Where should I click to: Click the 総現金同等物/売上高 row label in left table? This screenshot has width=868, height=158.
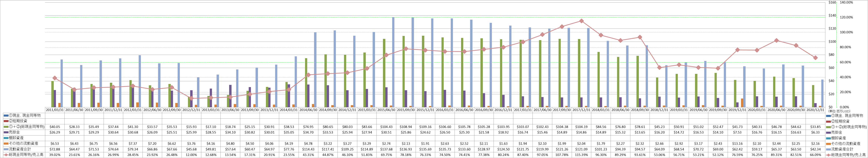pyautogui.click(x=26, y=155)
